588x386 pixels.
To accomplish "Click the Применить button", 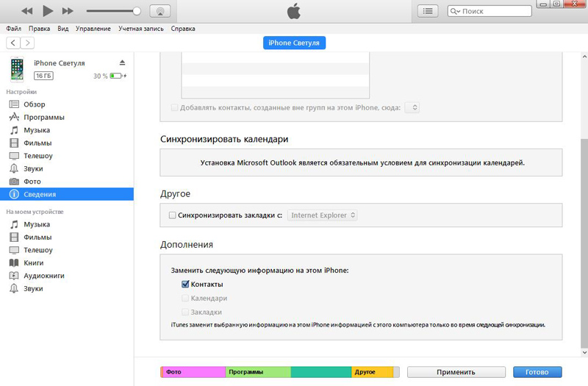I will click(456, 372).
